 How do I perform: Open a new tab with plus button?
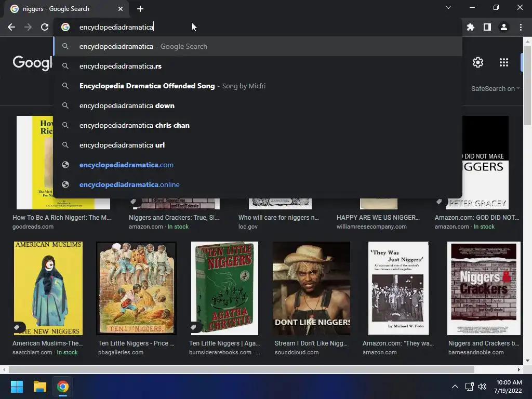(140, 9)
